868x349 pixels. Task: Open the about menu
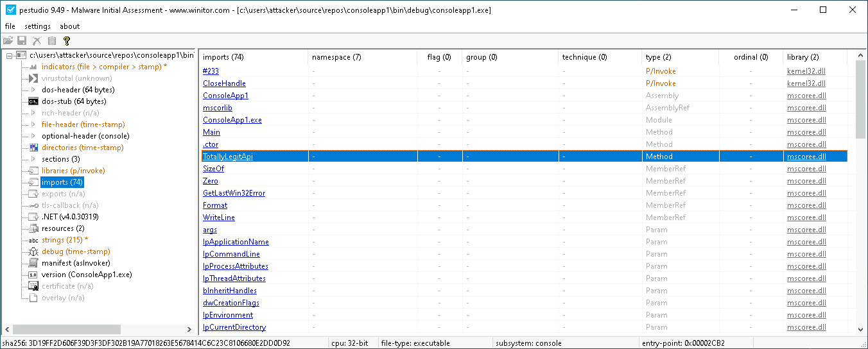[69, 26]
